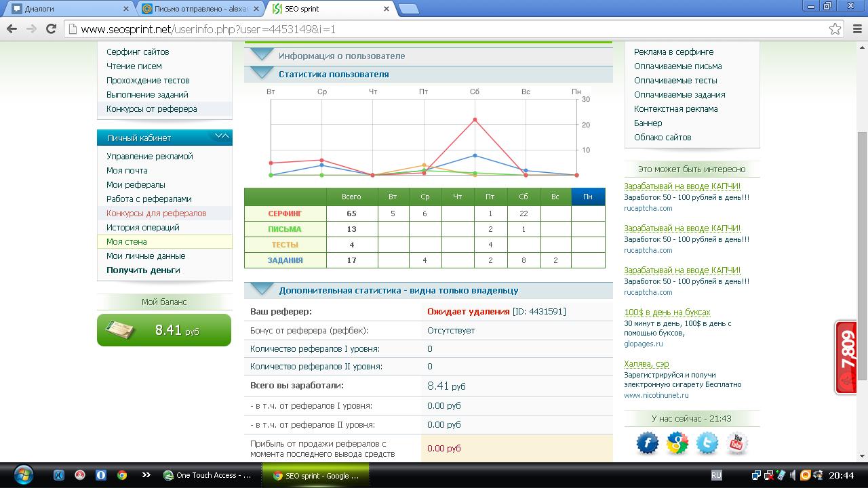
Task: Click the red Saturday peak point on chart
Action: [475, 120]
